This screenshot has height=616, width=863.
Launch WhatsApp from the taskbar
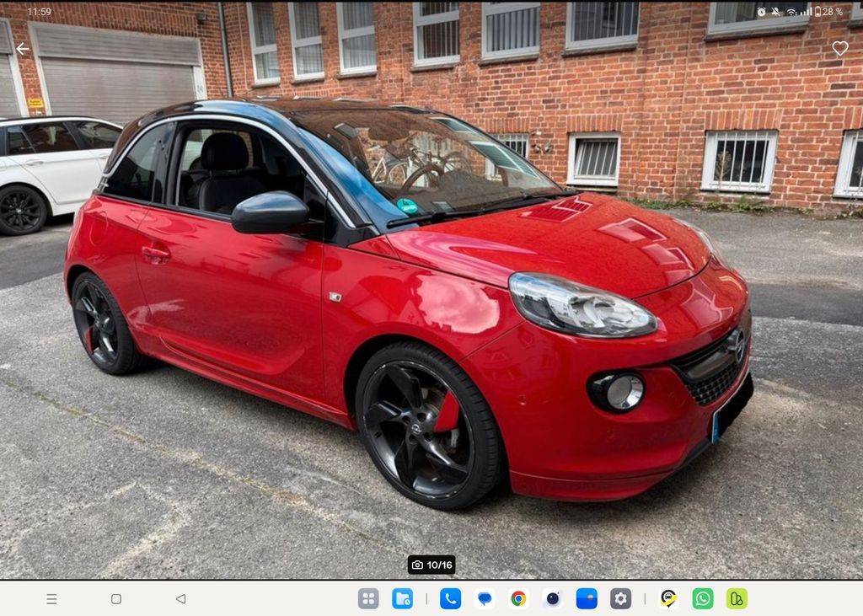(702, 598)
